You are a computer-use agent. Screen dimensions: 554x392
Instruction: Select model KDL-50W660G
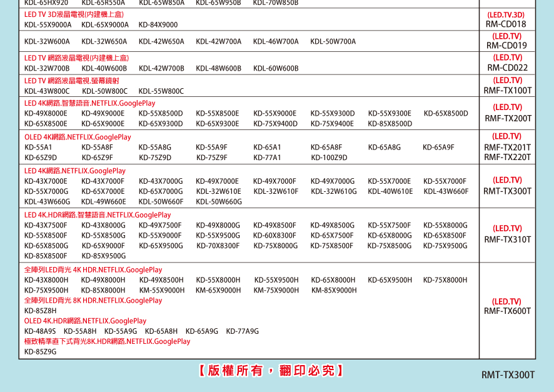coord(219,202)
